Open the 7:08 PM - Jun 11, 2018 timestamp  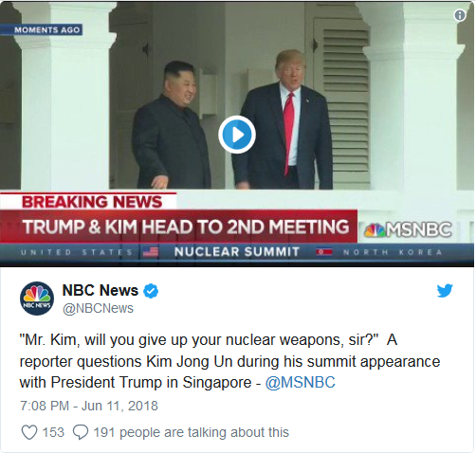89,406
